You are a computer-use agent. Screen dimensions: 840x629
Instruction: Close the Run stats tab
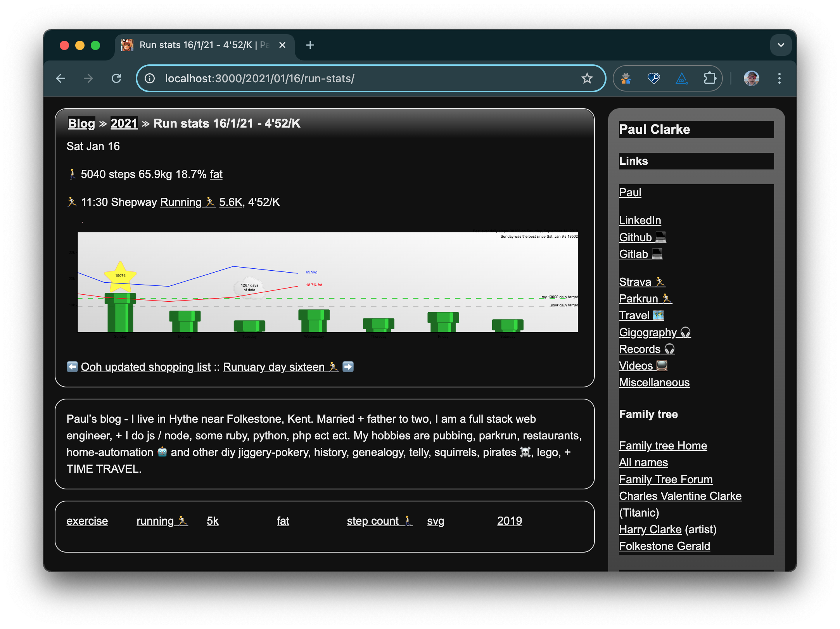click(282, 45)
